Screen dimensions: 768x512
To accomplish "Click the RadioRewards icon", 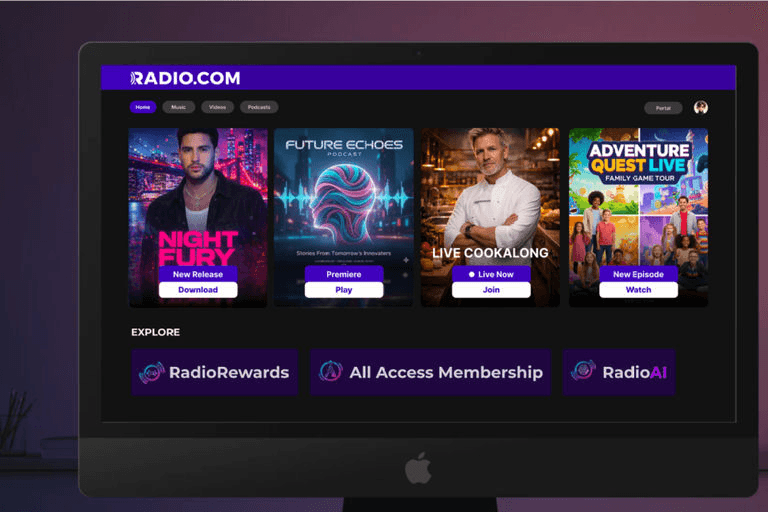I will click(x=151, y=372).
